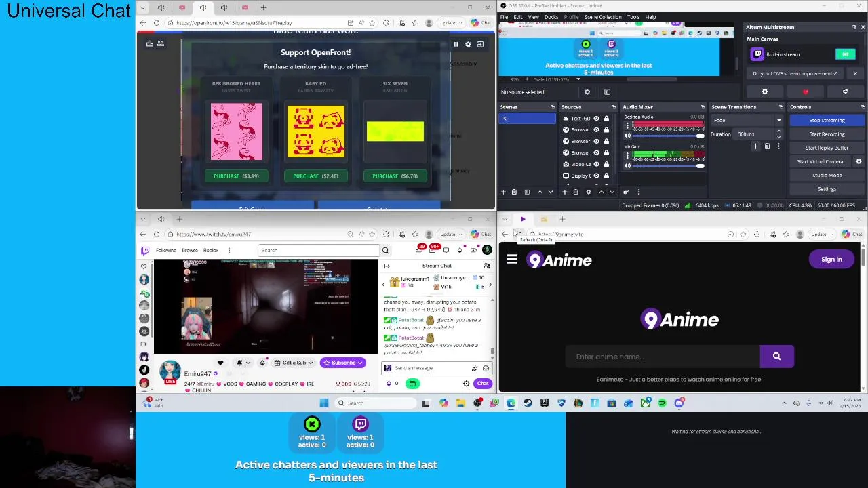868x488 pixels.
Task: Open preview scaling dropdown arrow in OBS
Action: click(578, 79)
